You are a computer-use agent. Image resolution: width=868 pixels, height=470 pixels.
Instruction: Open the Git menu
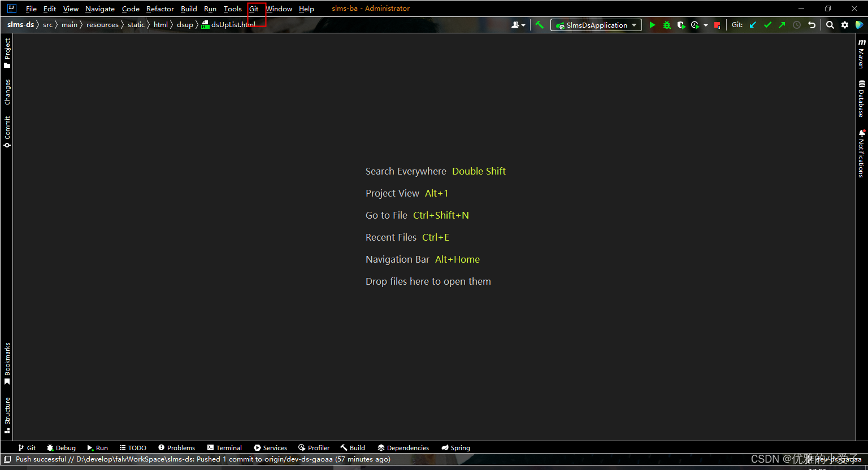[x=254, y=8]
